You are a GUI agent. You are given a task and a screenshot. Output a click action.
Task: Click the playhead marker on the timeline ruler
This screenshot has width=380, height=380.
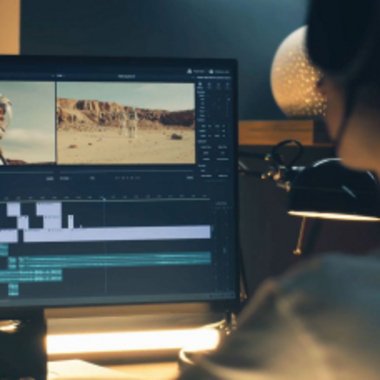(x=104, y=199)
